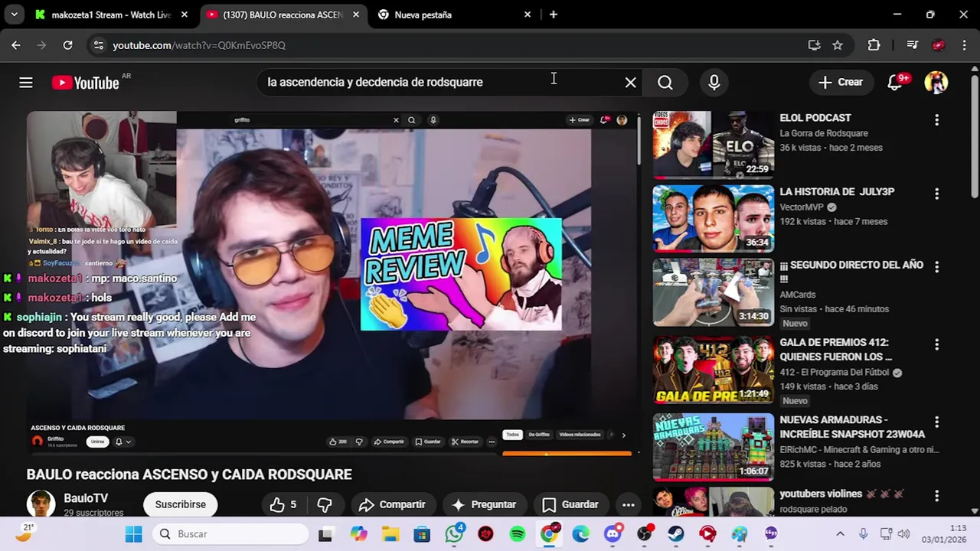
Task: Select the BAULO reacciona YouTube tab
Action: [x=283, y=15]
